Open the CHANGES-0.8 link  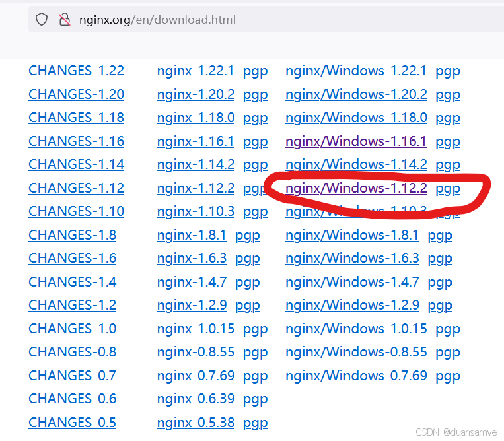tap(72, 352)
